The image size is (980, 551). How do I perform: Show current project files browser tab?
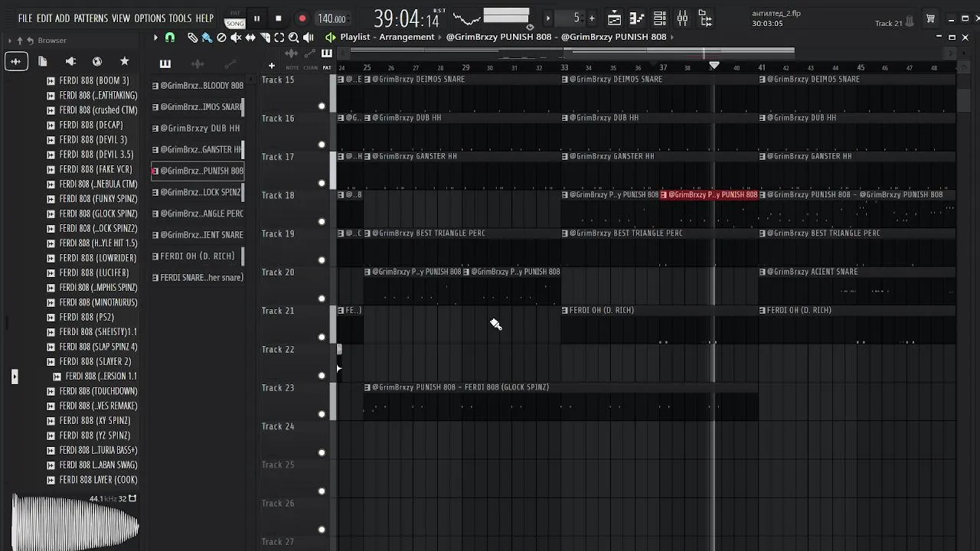pos(43,61)
